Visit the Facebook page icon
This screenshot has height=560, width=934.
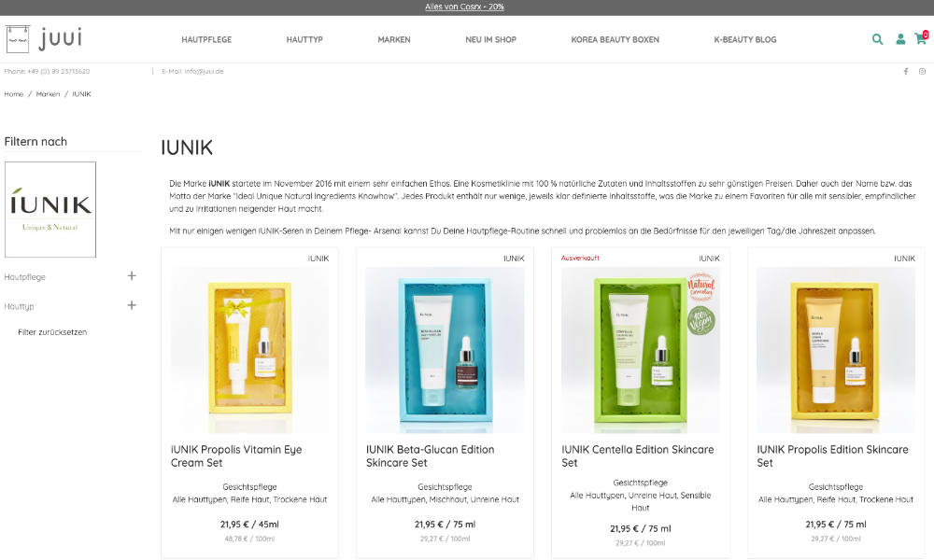pyautogui.click(x=906, y=72)
